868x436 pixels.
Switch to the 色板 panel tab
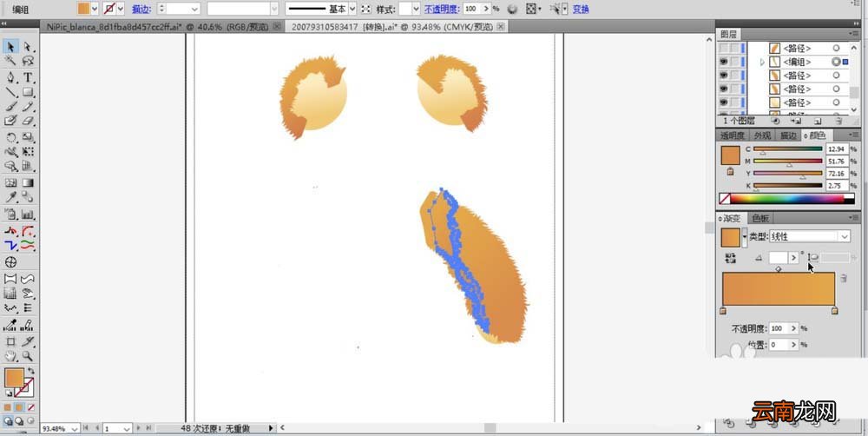tap(760, 218)
